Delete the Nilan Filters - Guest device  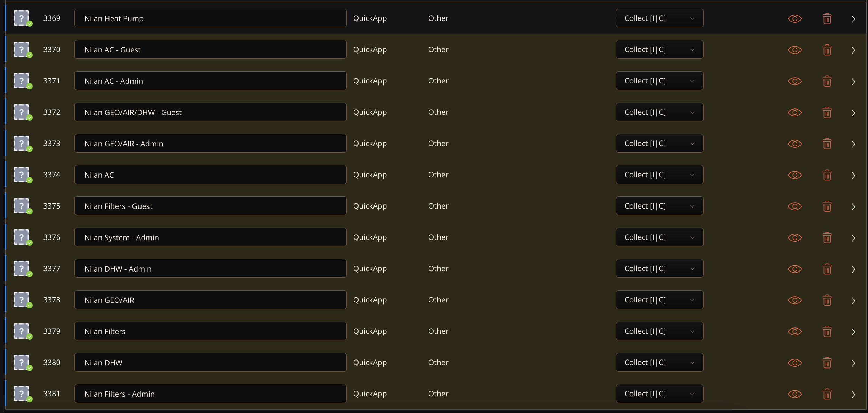coord(827,206)
